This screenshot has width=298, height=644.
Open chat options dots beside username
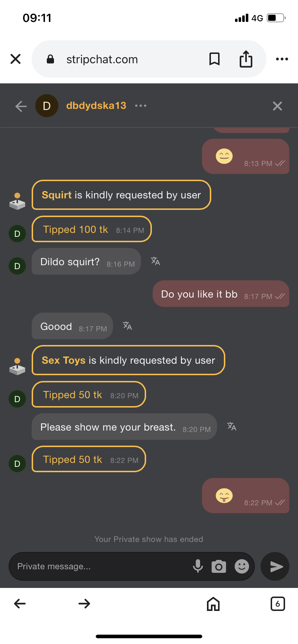coord(141,106)
